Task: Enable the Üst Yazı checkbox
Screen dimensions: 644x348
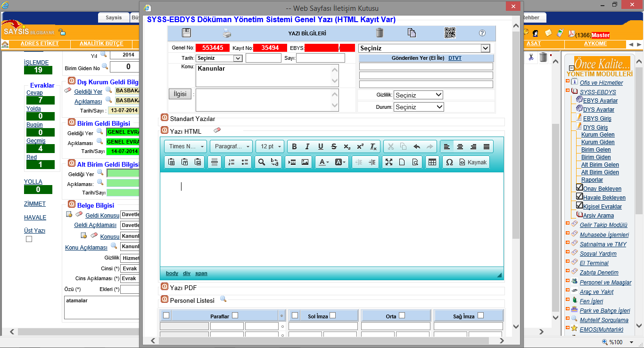Action: point(29,239)
